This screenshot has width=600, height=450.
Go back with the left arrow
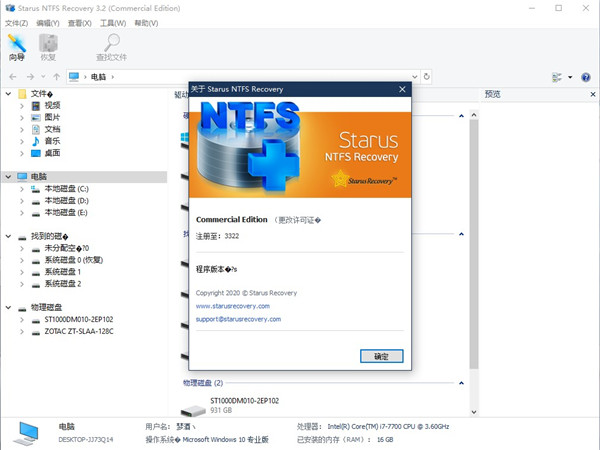tap(13, 77)
